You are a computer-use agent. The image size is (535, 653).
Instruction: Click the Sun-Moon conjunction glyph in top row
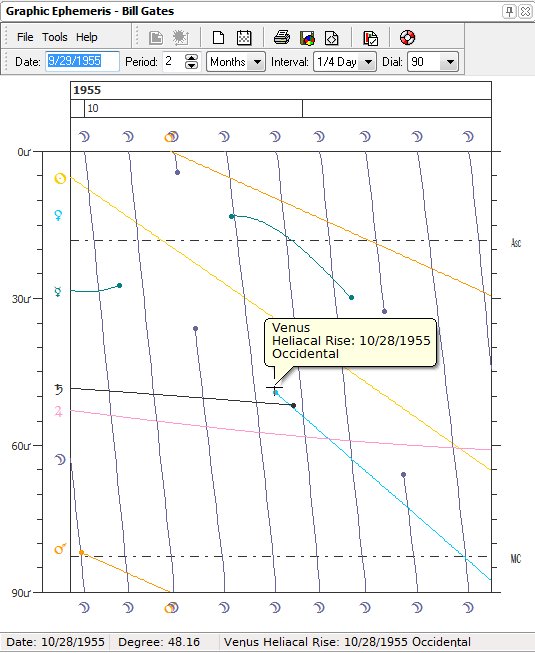point(171,137)
